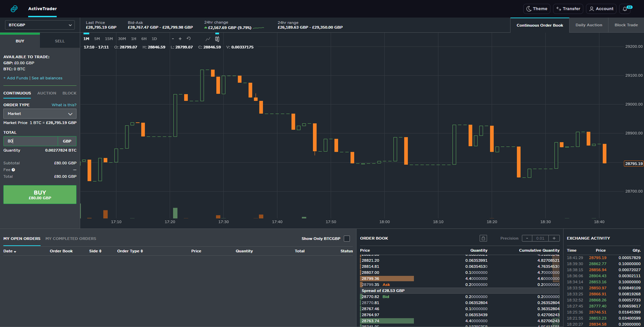Open the Block Trade tab
This screenshot has height=327, width=644.
tap(626, 25)
